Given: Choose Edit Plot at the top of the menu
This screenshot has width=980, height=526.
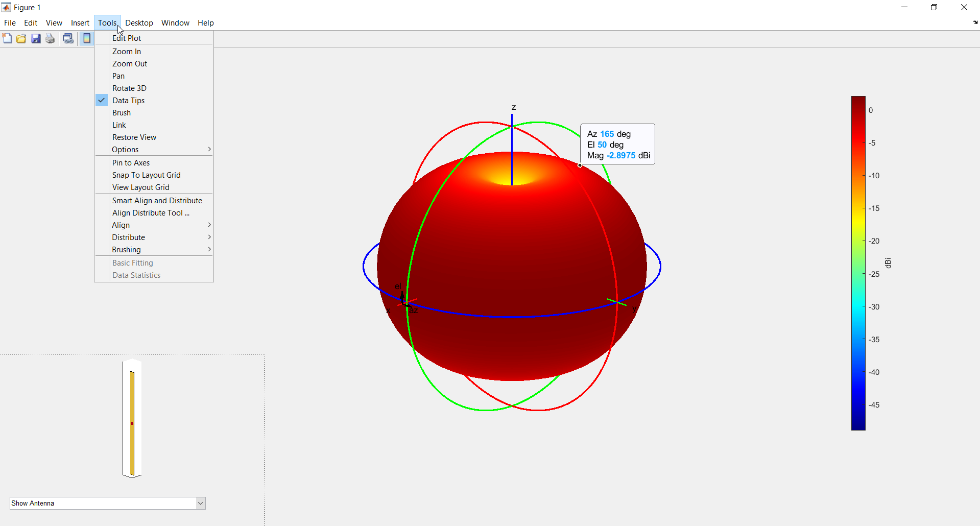Looking at the screenshot, I should pyautogui.click(x=126, y=38).
